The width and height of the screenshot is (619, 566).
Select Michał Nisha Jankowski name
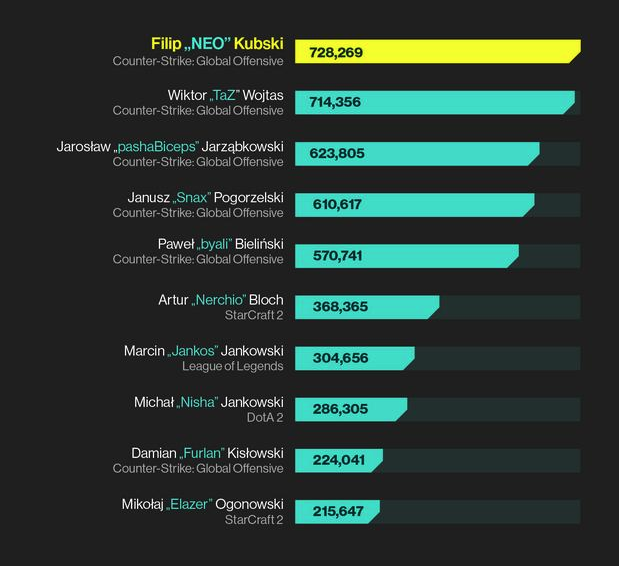[209, 402]
